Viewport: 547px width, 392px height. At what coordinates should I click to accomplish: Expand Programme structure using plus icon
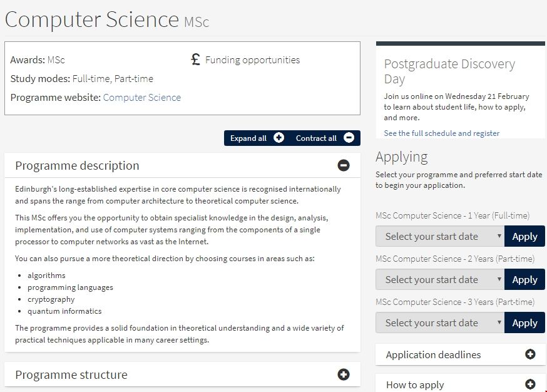[344, 374]
